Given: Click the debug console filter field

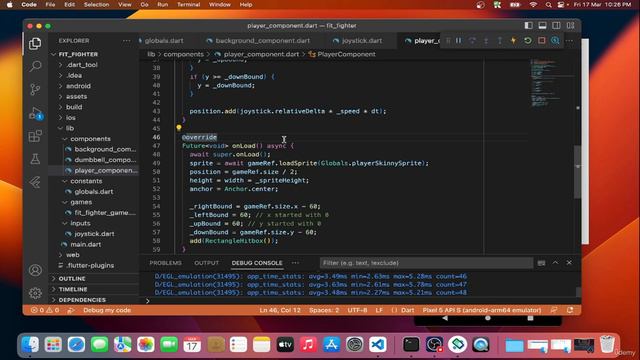Looking at the screenshot, I should pos(426,263).
